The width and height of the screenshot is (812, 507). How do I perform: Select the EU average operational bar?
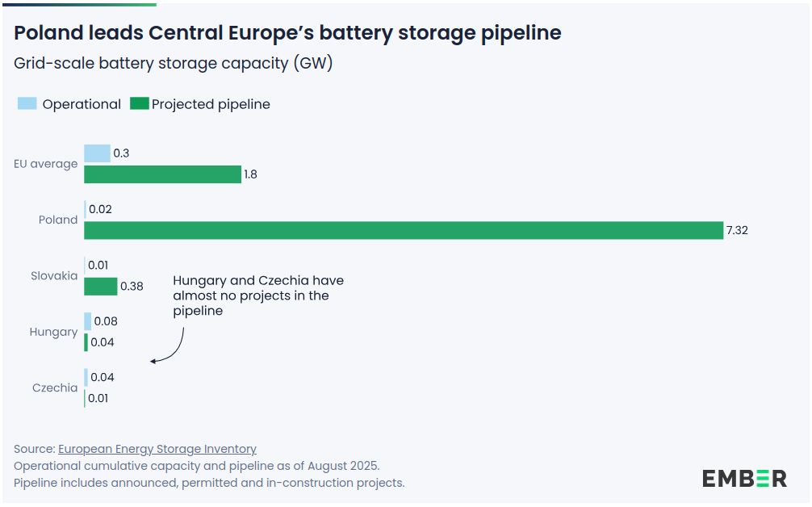(97, 153)
